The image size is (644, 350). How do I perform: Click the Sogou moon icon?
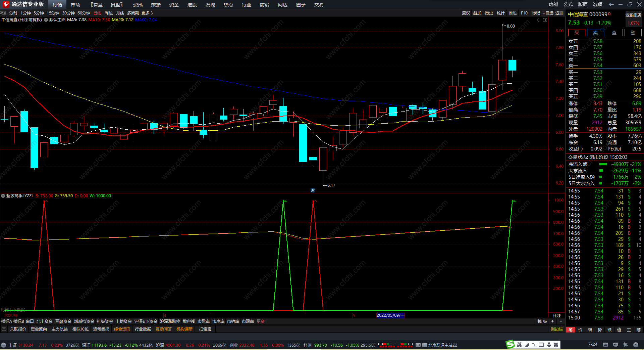[x=527, y=345]
